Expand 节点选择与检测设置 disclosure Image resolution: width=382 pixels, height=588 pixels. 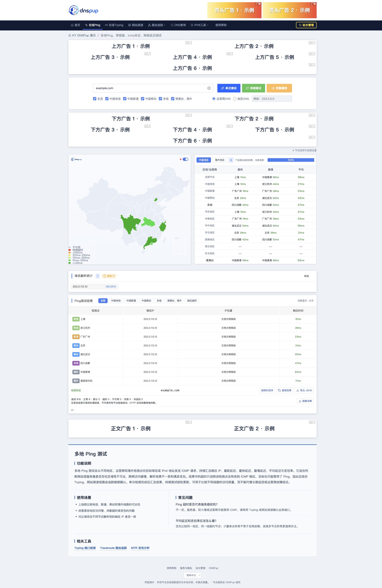(304, 150)
